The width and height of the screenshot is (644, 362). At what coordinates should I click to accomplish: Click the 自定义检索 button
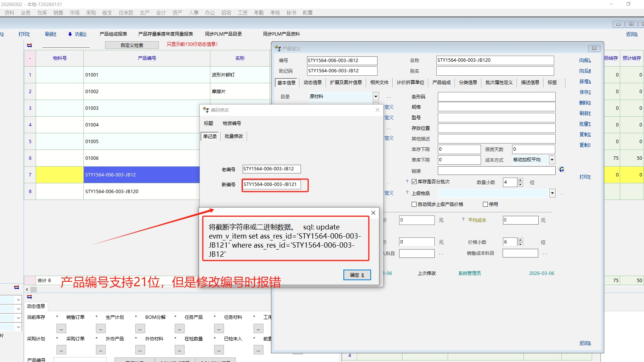click(132, 45)
